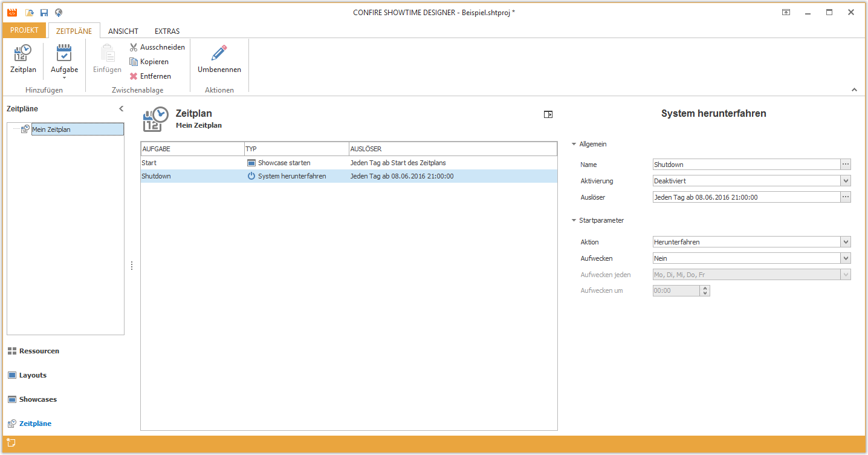
Task: Switch to the ANSICHT ribbon tab
Action: coord(123,31)
